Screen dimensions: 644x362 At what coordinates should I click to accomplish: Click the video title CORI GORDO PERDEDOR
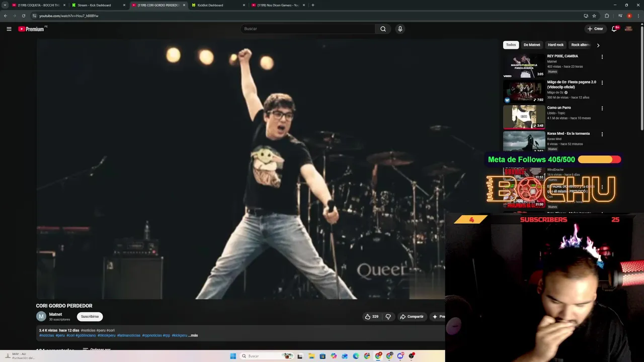pos(64,306)
